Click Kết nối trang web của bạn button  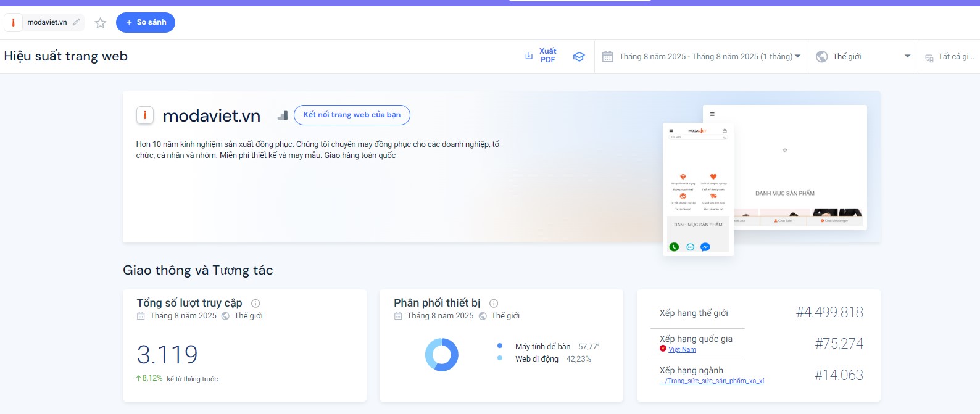352,115
